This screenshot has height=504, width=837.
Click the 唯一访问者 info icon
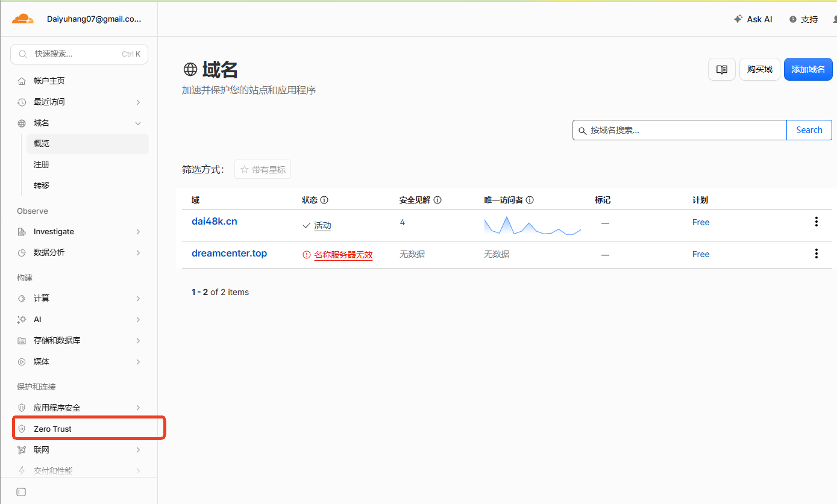pos(530,200)
